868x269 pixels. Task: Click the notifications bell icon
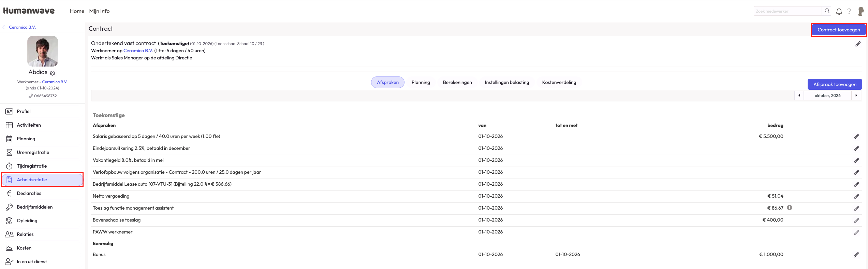(x=839, y=11)
